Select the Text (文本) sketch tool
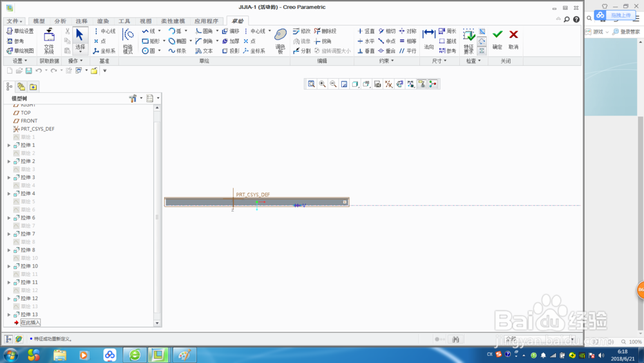Screen dimensions: 644x363 [204, 51]
